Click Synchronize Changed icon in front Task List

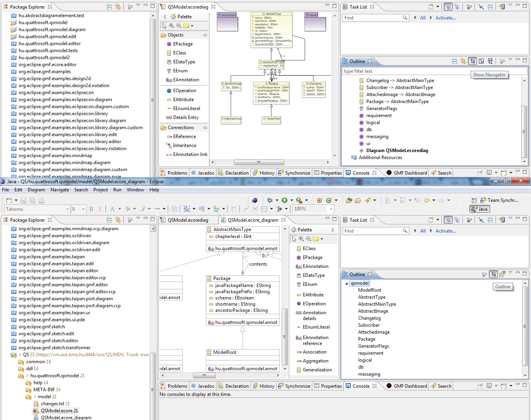502,220
